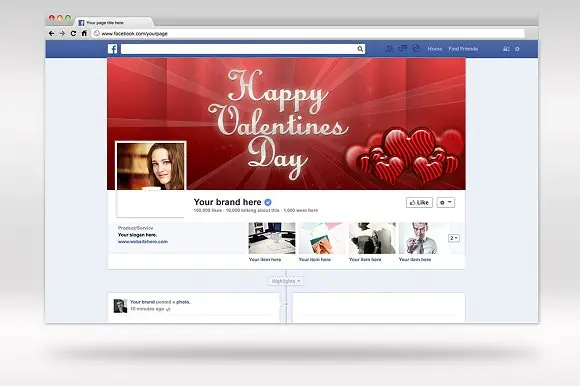Open the account settings gear in the blue bar
The image size is (580, 386).
517,49
